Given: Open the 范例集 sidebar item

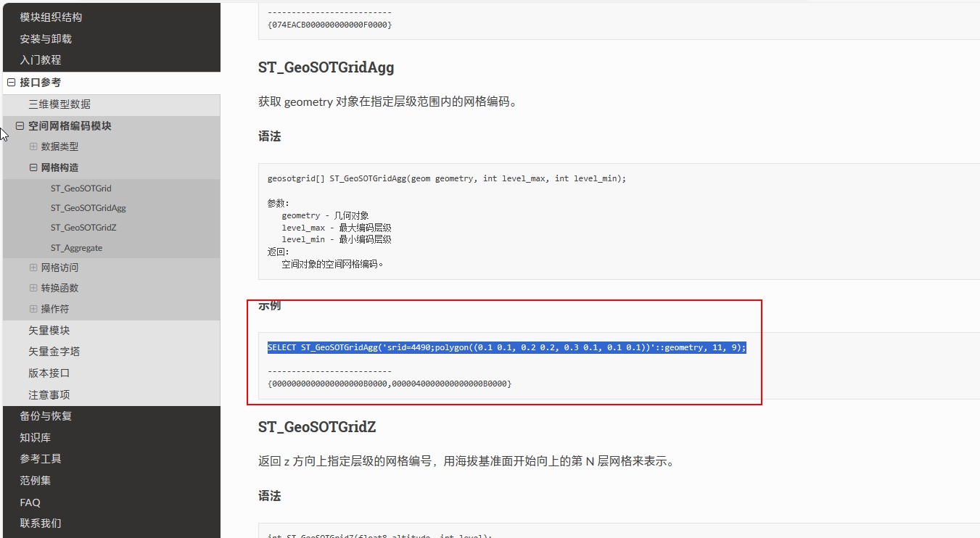Looking at the screenshot, I should pyautogui.click(x=36, y=481).
